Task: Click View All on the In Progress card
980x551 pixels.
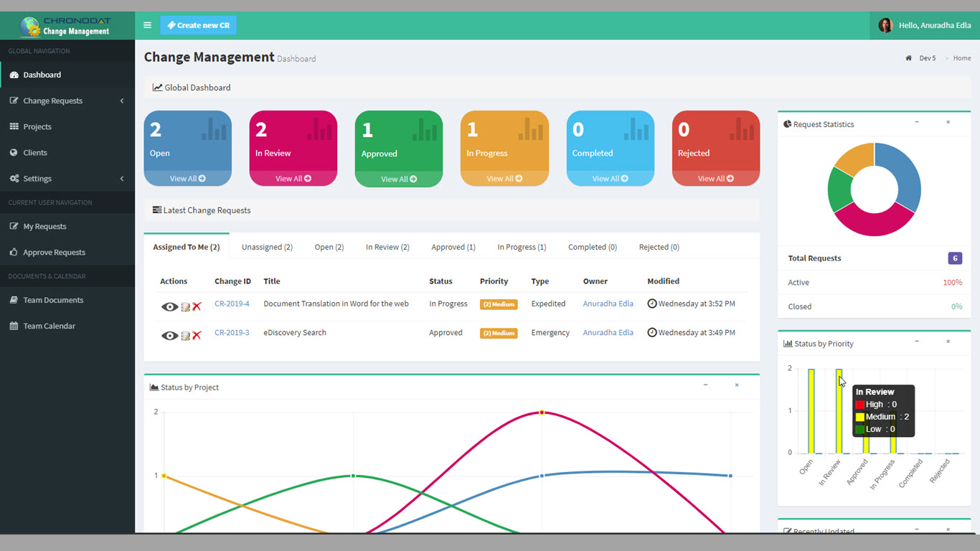Action: pyautogui.click(x=504, y=179)
